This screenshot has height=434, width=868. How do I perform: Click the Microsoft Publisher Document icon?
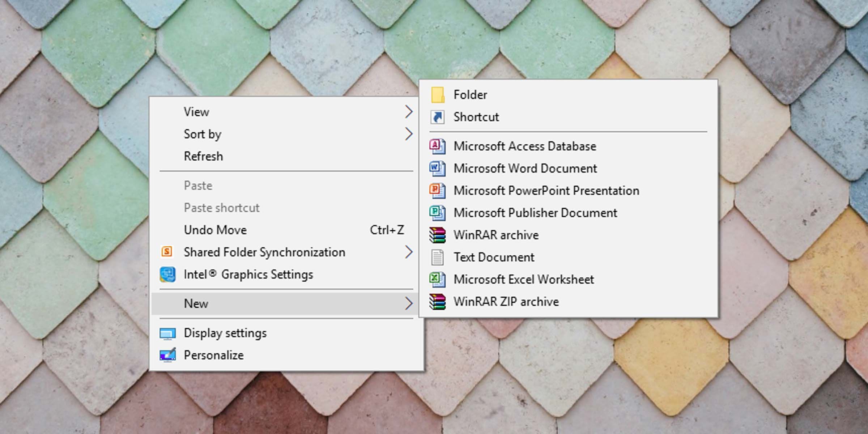point(437,213)
